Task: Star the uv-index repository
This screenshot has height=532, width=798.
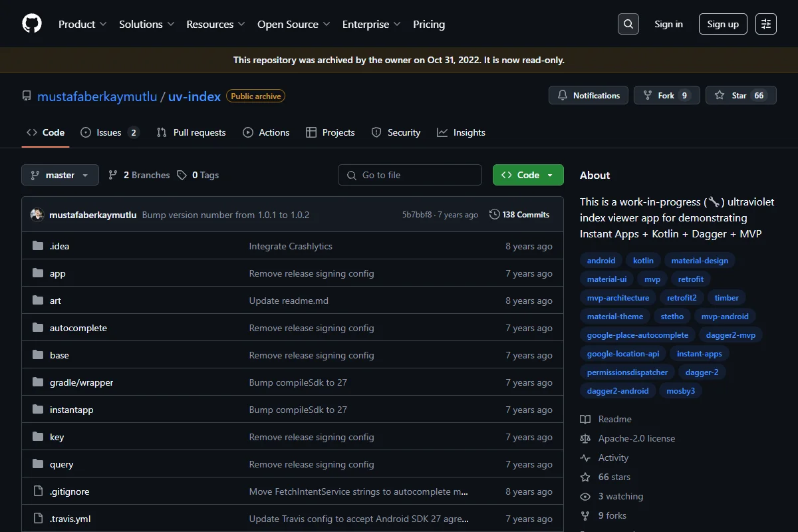Action: (x=741, y=96)
